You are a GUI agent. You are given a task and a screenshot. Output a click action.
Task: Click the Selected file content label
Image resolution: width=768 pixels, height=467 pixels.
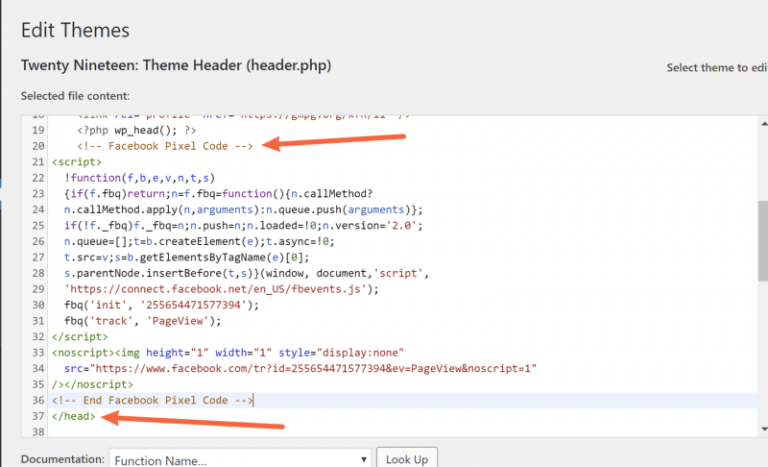[75, 96]
